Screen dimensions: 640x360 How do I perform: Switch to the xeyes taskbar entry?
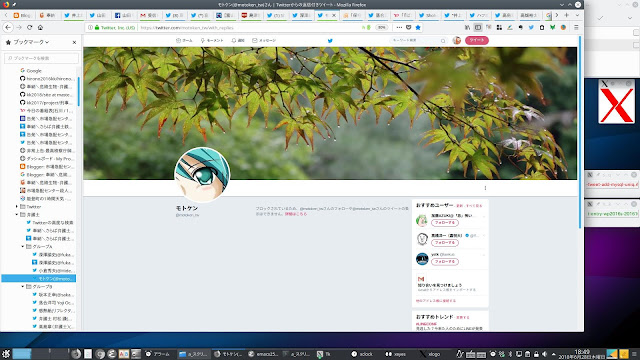pos(396,354)
